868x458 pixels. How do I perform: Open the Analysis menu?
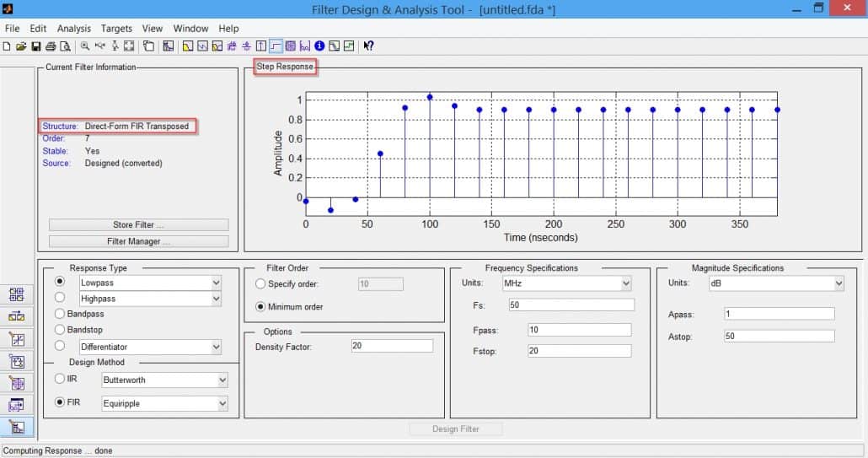(x=73, y=28)
